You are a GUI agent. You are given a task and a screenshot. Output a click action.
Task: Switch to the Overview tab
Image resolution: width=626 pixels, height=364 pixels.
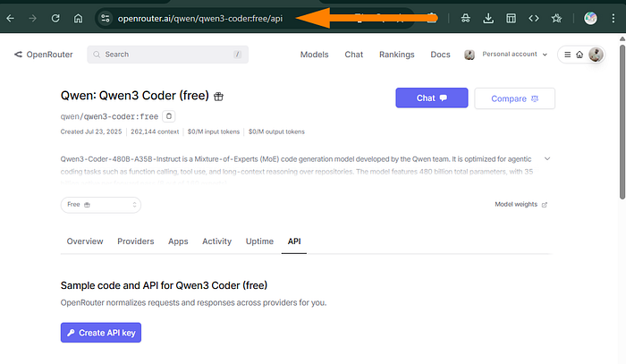point(85,241)
